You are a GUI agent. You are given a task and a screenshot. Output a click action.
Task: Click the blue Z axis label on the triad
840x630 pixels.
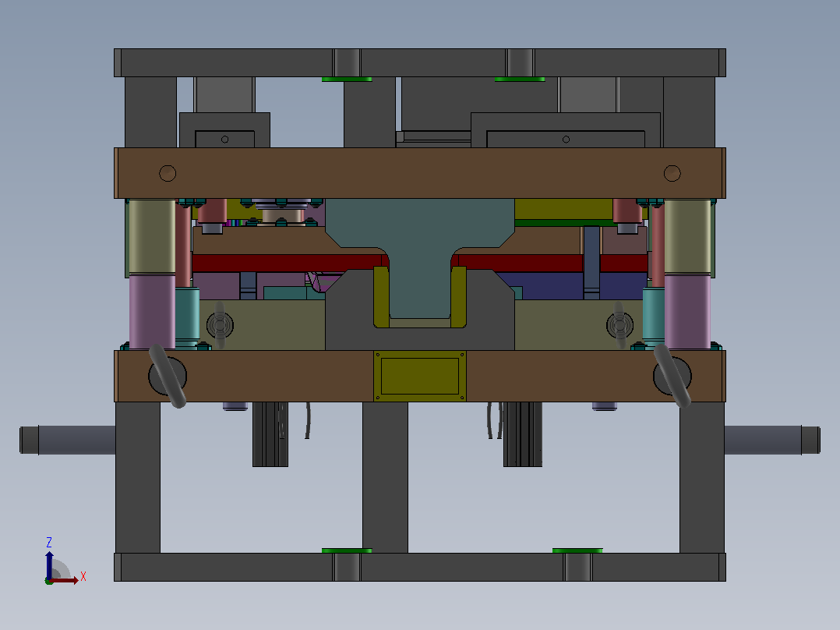pos(49,542)
